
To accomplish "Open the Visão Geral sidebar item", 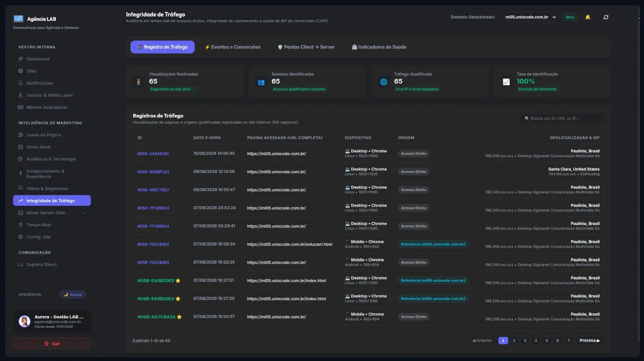I will (52, 147).
